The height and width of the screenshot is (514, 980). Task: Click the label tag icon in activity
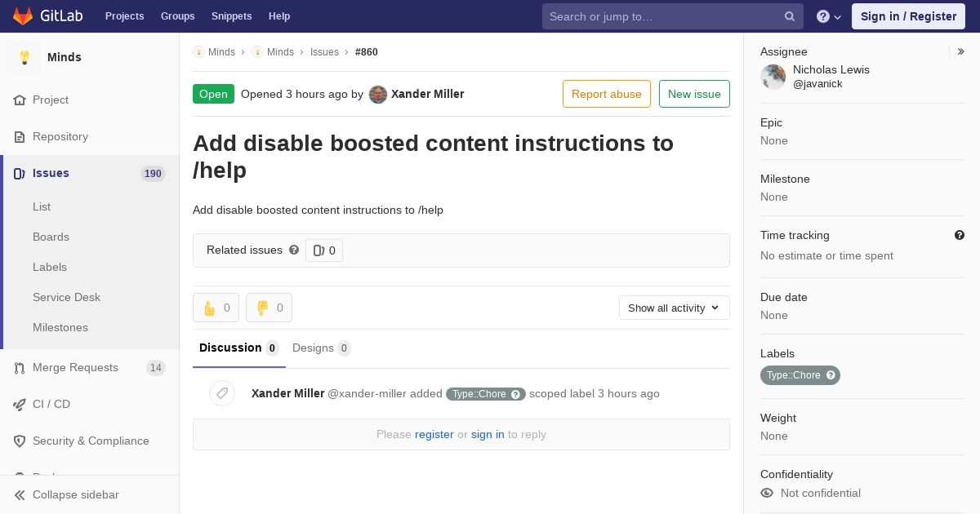coord(222,393)
